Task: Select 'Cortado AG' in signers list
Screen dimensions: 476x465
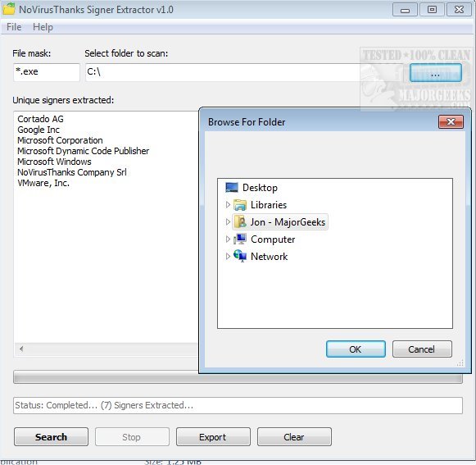Action: point(40,119)
